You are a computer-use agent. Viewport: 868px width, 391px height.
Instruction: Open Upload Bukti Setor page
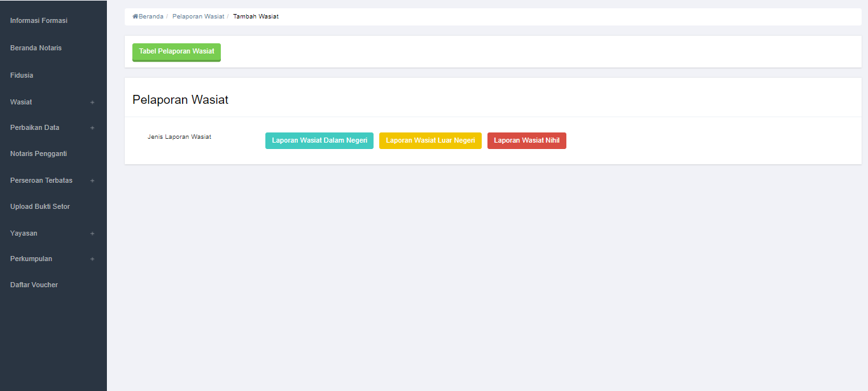(x=40, y=206)
